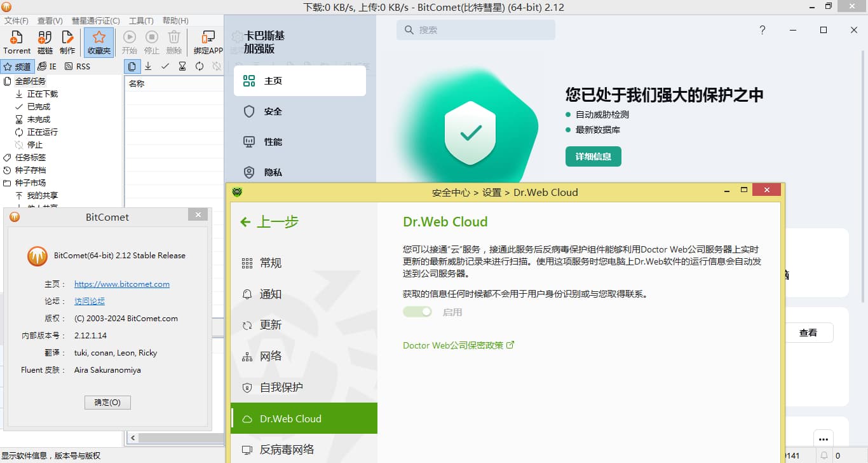Select 任务标签 in the BitComet tree
This screenshot has height=463, width=868.
click(31, 157)
